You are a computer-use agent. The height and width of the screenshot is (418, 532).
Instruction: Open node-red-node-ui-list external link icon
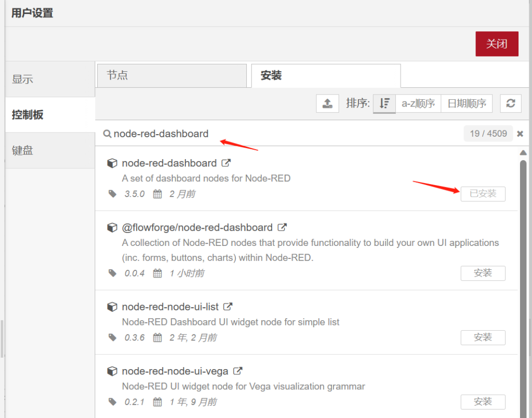pos(228,307)
